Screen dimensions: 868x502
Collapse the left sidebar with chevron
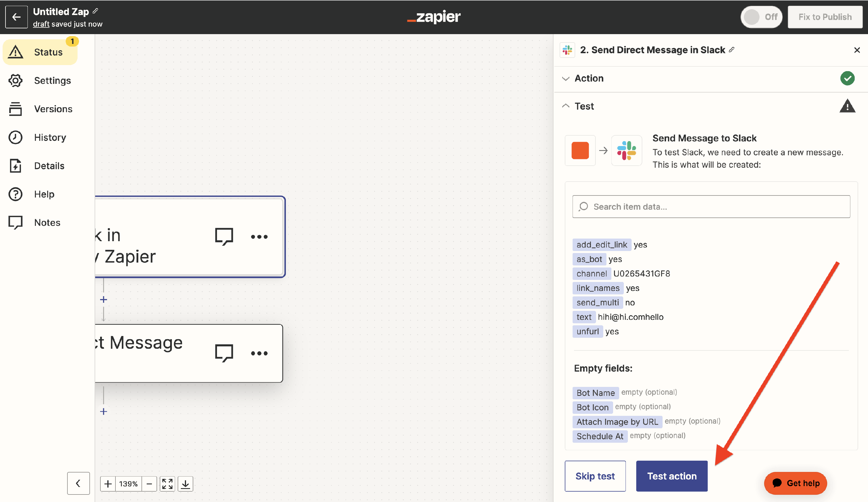78,483
